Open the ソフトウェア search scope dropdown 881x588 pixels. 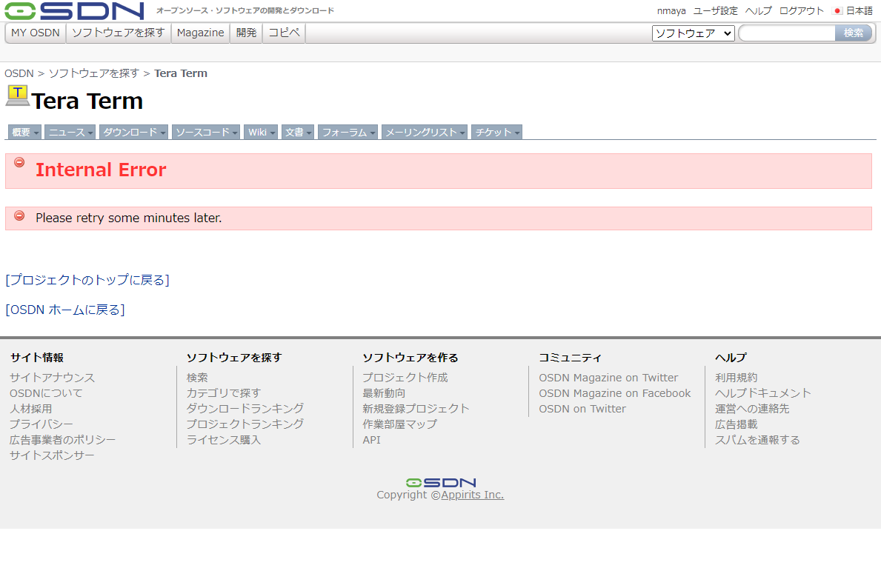694,33
